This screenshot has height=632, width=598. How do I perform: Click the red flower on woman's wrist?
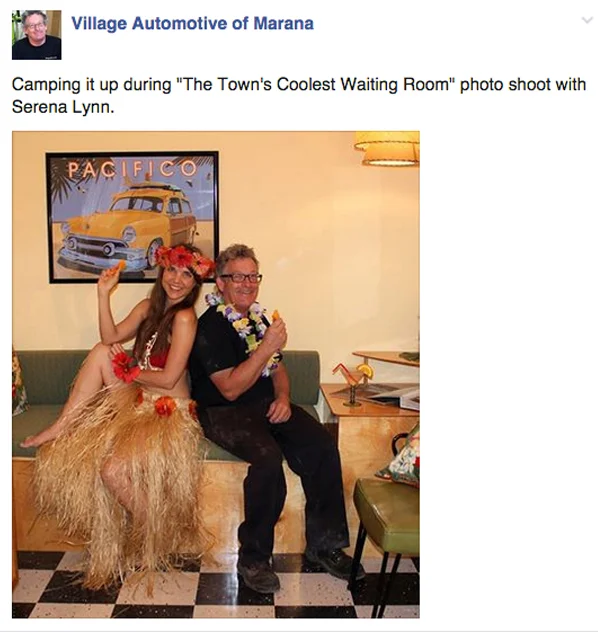point(125,366)
